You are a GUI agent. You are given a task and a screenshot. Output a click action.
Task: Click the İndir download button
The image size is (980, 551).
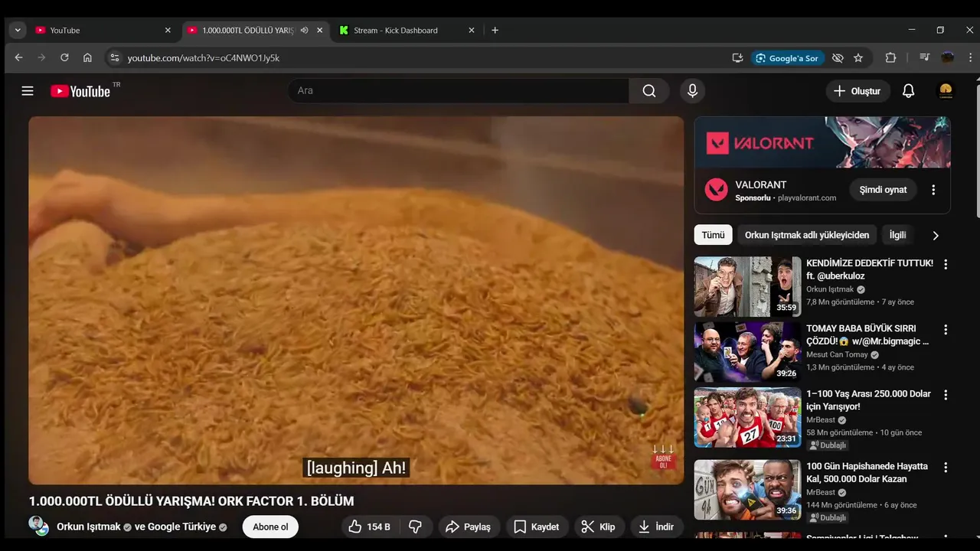click(x=657, y=527)
